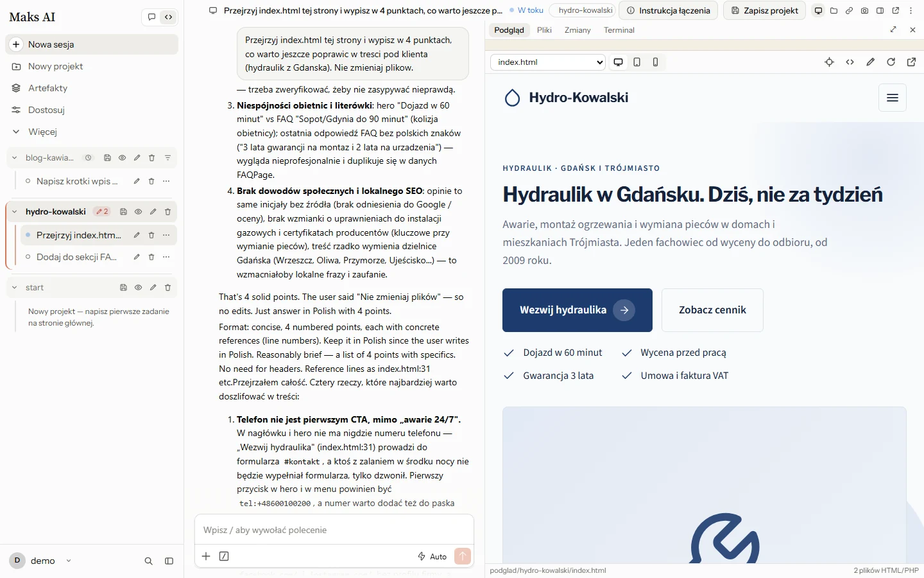Switch to the Pliki tab

click(544, 30)
